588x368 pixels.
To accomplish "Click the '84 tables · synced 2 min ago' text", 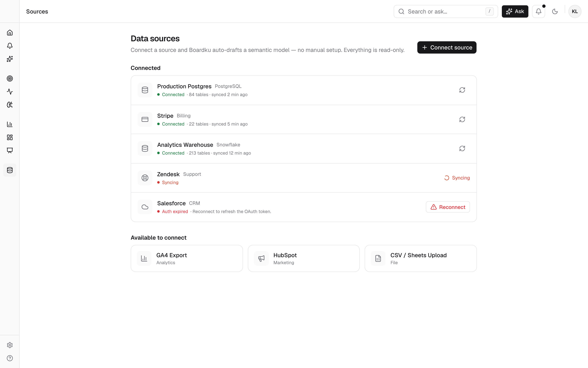I will point(218,95).
